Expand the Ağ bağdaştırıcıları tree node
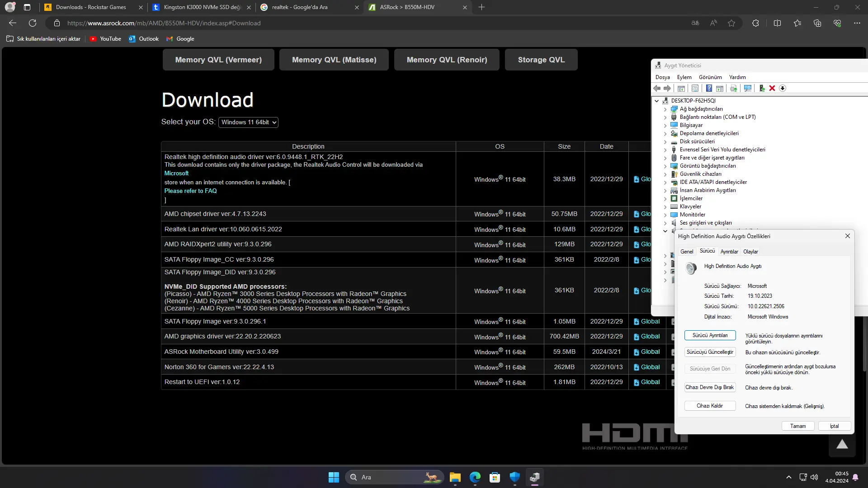868x488 pixels. 665,109
